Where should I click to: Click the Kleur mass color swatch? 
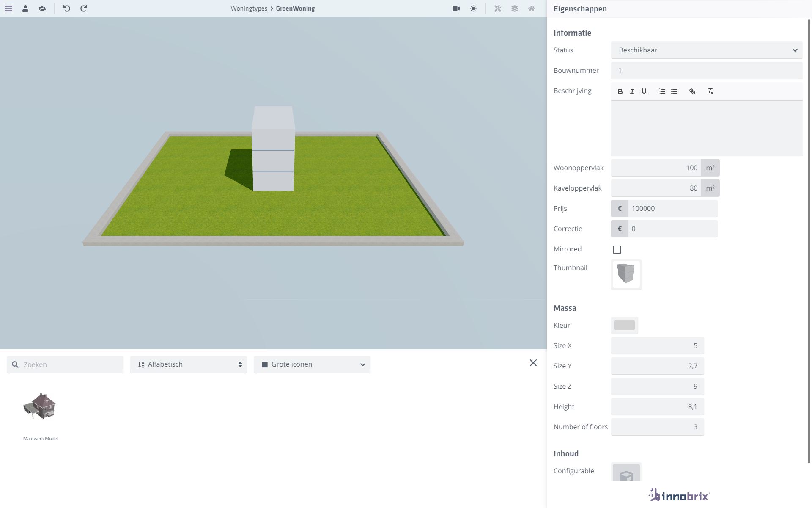[x=624, y=326]
